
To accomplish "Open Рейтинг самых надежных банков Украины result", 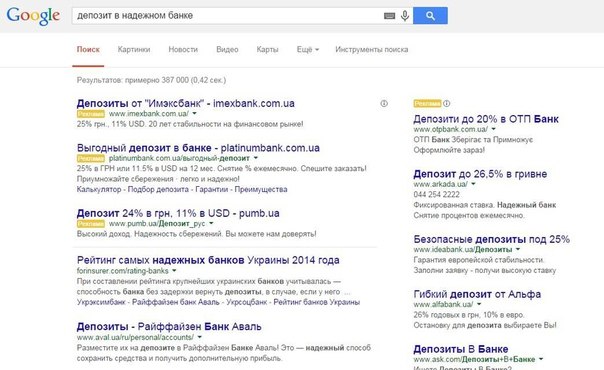I will click(208, 260).
